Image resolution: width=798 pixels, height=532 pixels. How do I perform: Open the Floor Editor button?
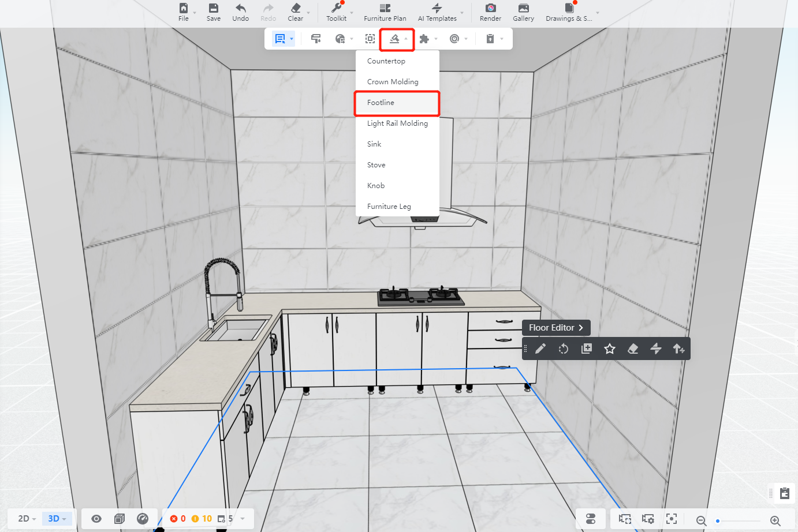555,328
